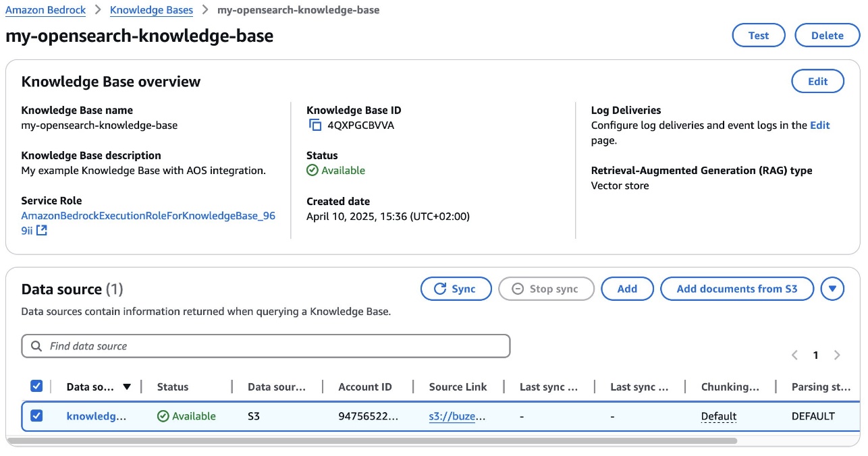Click Add documents from S3
Screen dimensions: 868x456
pyautogui.click(x=736, y=289)
